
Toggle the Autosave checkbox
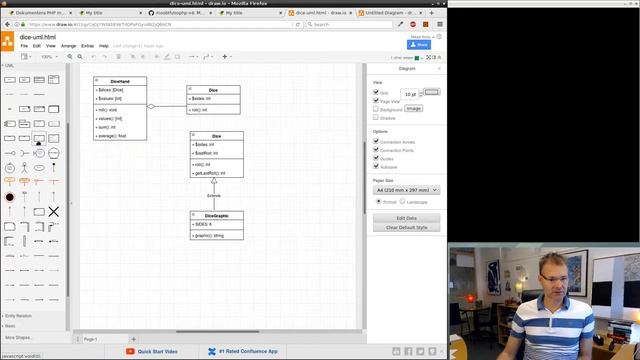pos(376,166)
